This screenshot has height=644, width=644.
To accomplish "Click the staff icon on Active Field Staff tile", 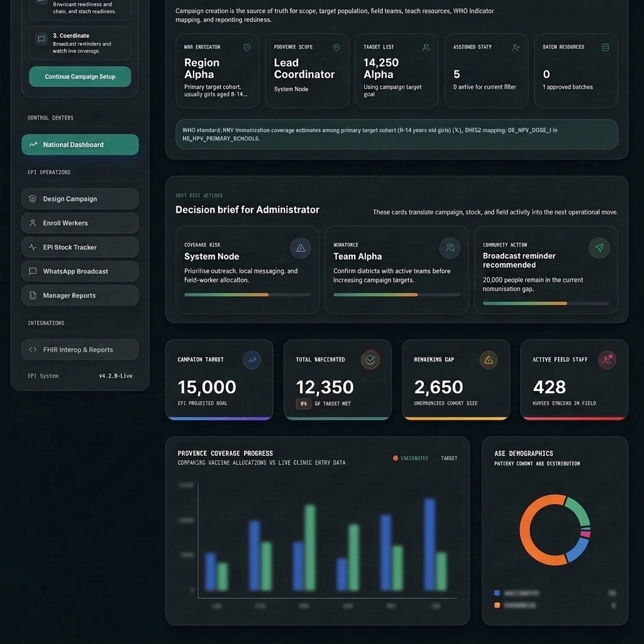I will (x=607, y=360).
